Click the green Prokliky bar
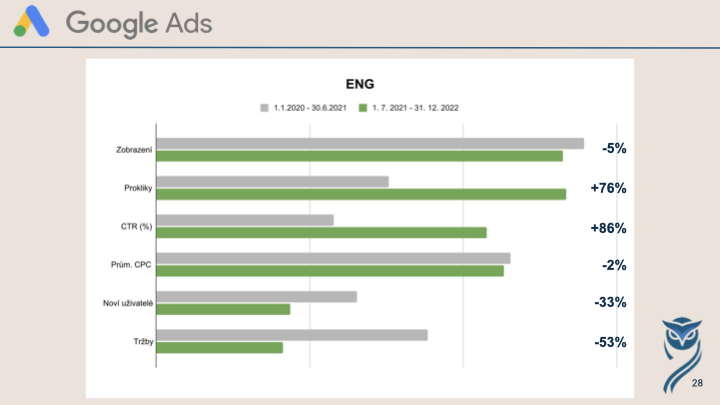This screenshot has width=720, height=405. [361, 194]
